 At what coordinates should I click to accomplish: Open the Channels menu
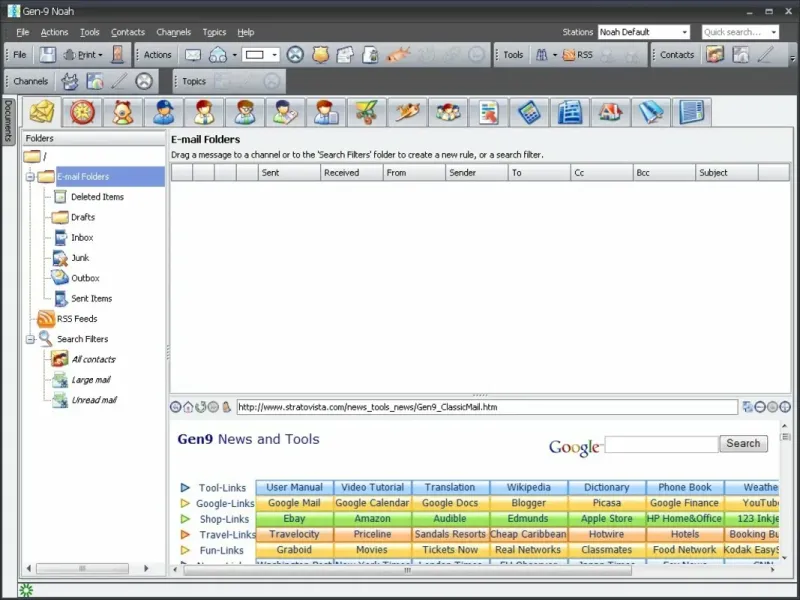tap(173, 32)
